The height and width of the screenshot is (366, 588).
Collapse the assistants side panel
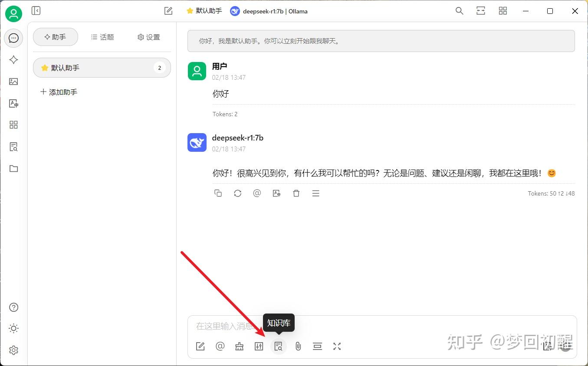tap(36, 11)
